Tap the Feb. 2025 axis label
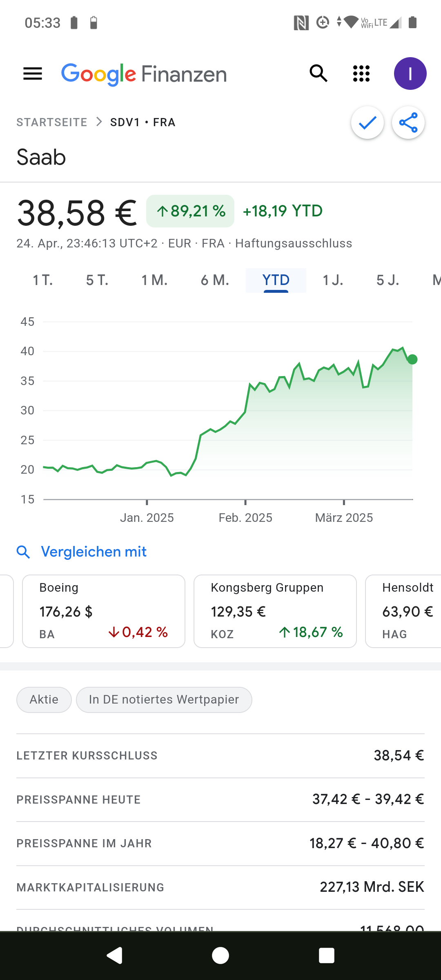This screenshot has width=441, height=980. (245, 518)
